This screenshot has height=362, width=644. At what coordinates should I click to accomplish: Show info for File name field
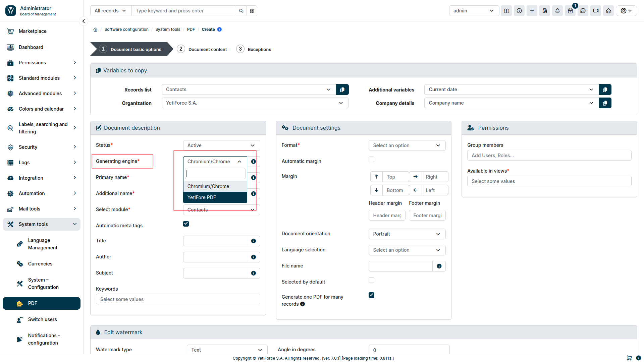439,266
